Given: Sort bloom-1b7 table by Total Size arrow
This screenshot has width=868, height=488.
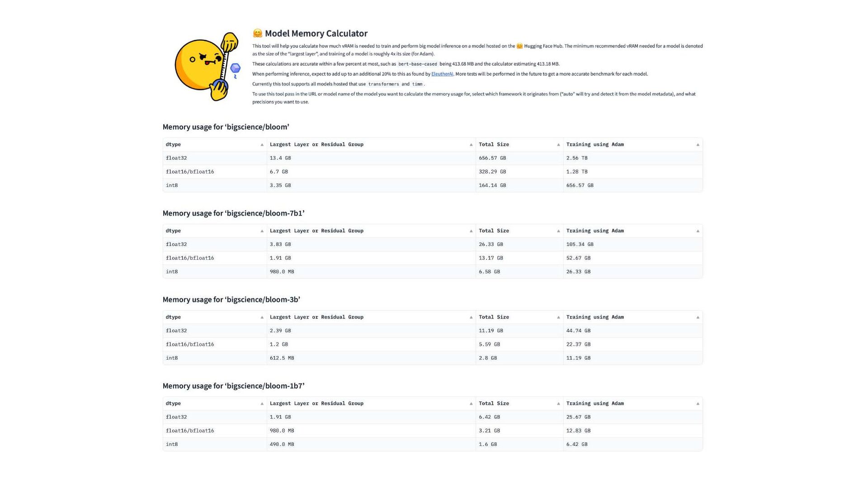Looking at the screenshot, I should coord(558,404).
